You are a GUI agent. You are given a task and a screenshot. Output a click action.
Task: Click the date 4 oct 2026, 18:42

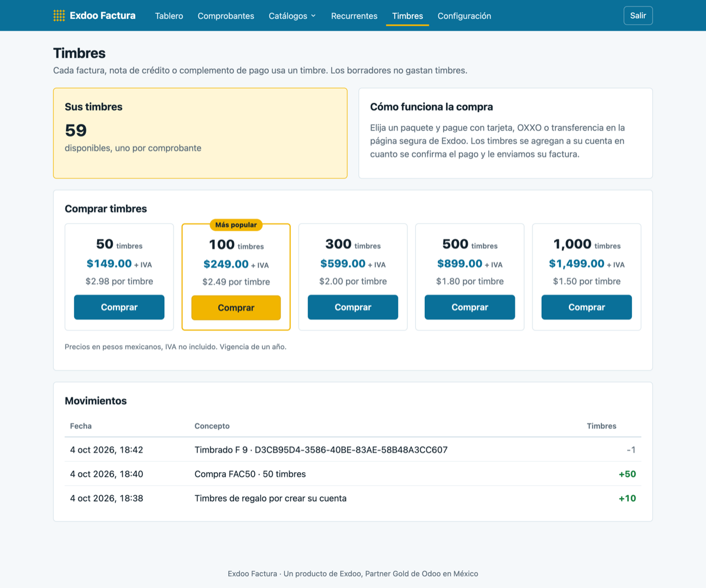coord(106,450)
